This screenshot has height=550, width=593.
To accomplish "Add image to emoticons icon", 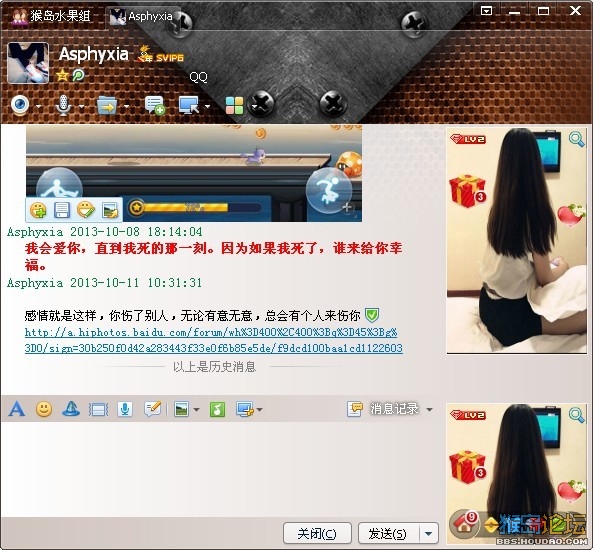I will coord(39,210).
